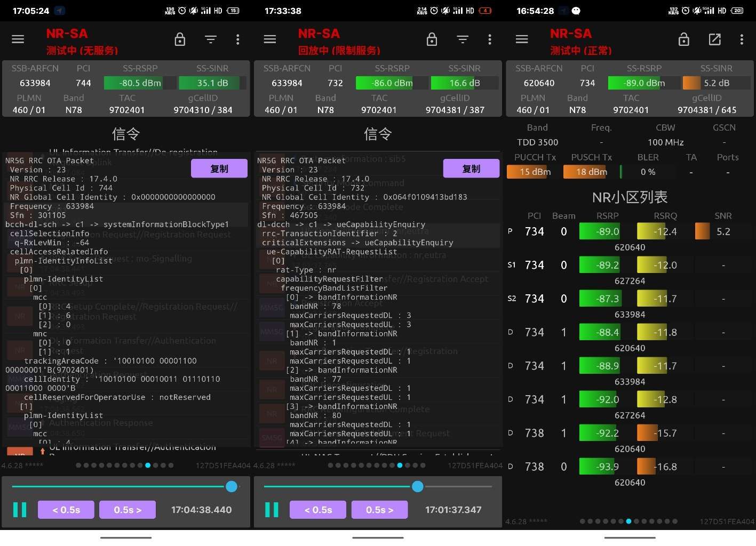
Task: Tap battery indicator showing 4 in middle status bar
Action: [485, 11]
